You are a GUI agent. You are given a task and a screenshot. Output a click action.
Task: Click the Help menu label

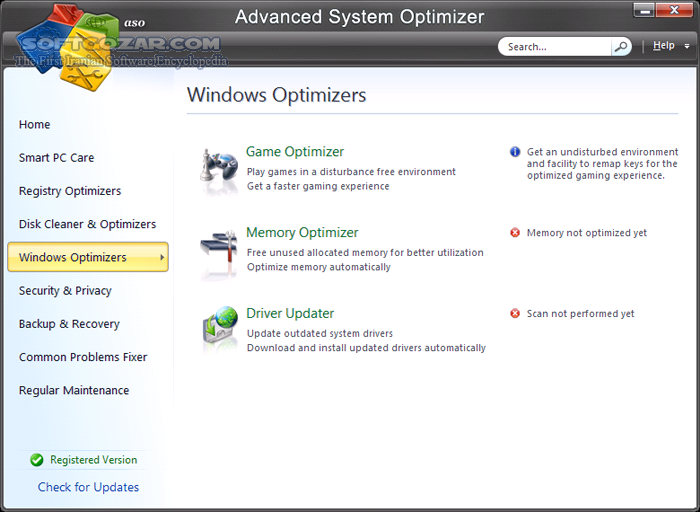point(663,46)
